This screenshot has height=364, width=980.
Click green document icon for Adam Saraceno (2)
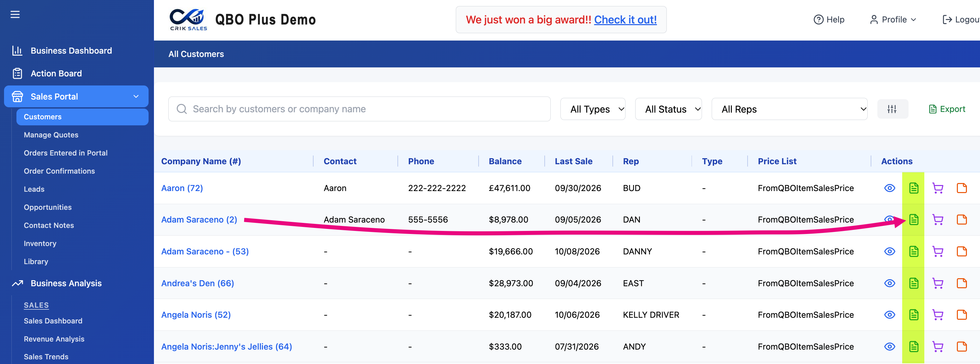pyautogui.click(x=913, y=220)
